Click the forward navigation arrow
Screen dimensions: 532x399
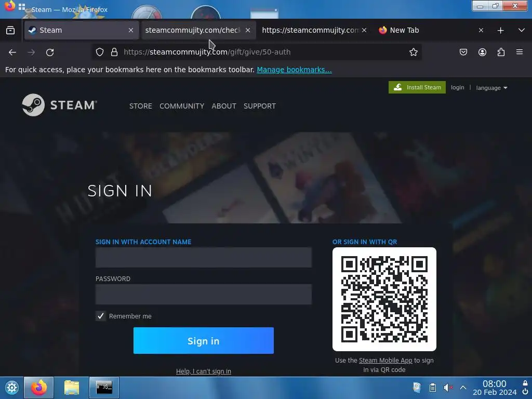pyautogui.click(x=31, y=52)
